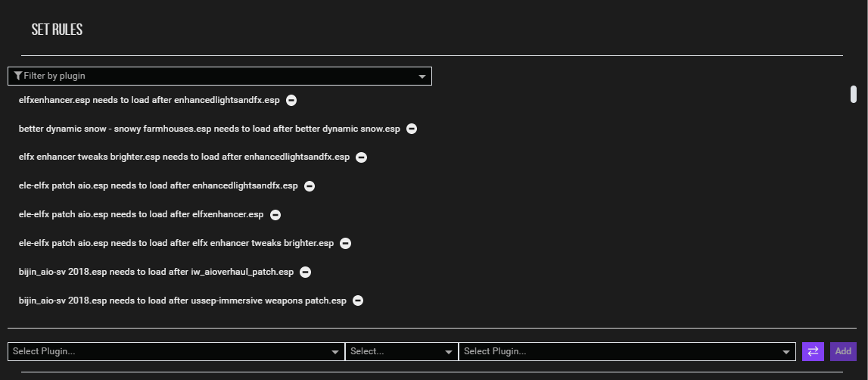Select the 'better dynamic snow - snowy farmhouses.esp' rule text

[x=210, y=129]
